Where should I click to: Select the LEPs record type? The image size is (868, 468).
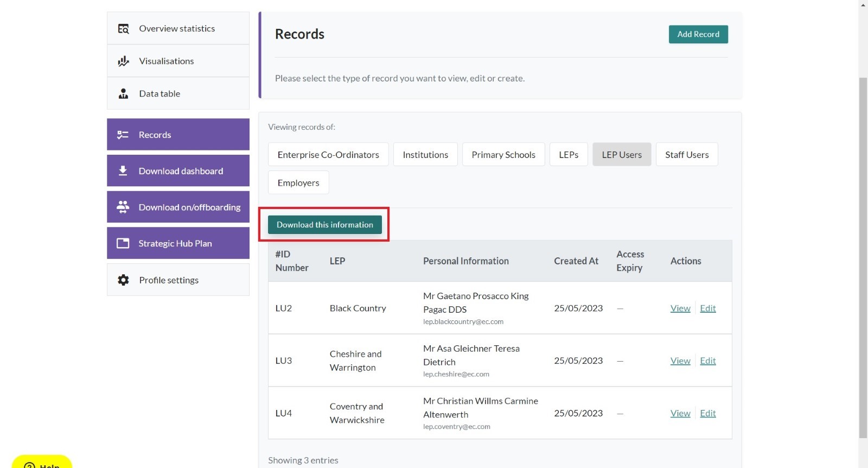click(x=569, y=155)
